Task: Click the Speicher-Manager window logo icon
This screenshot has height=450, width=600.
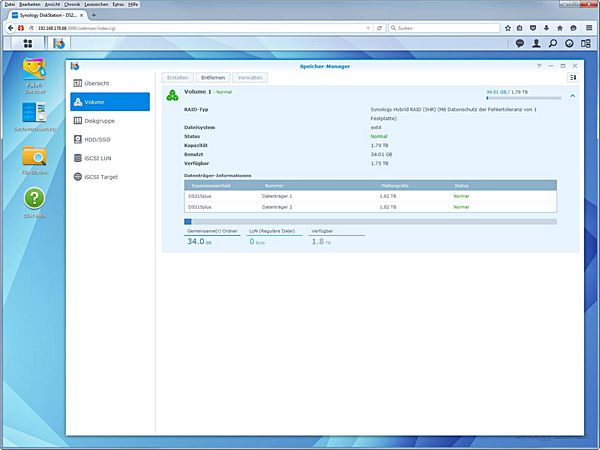Action: [75, 66]
